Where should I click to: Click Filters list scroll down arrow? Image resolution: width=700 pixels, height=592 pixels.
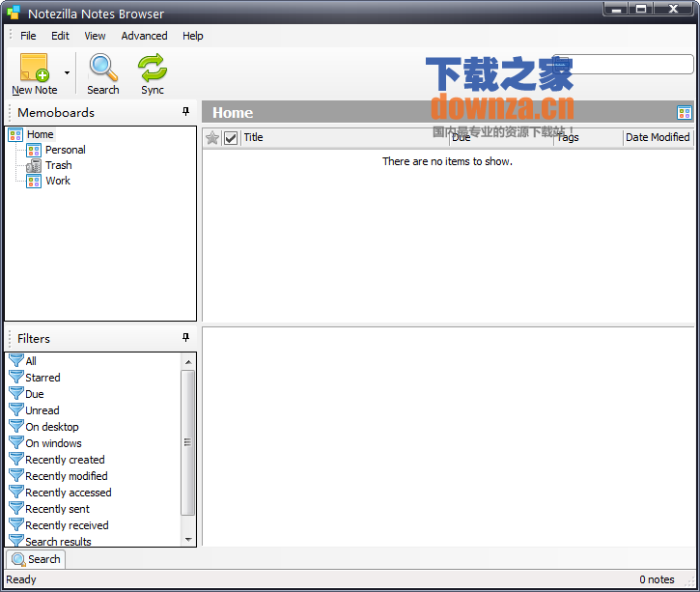(188, 539)
